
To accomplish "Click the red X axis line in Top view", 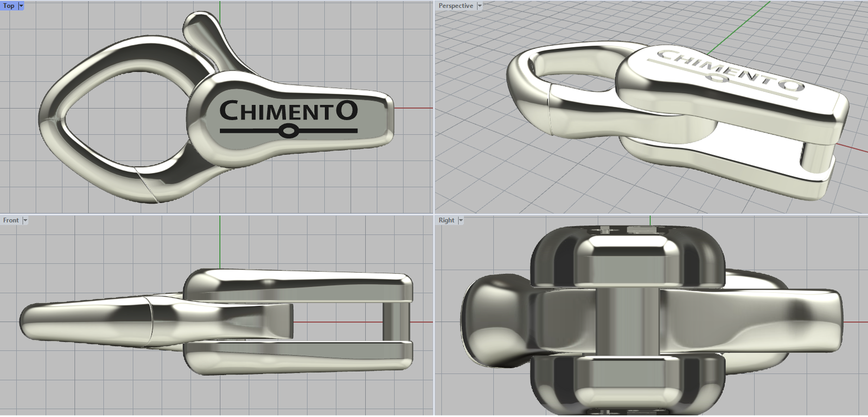I will pyautogui.click(x=413, y=108).
